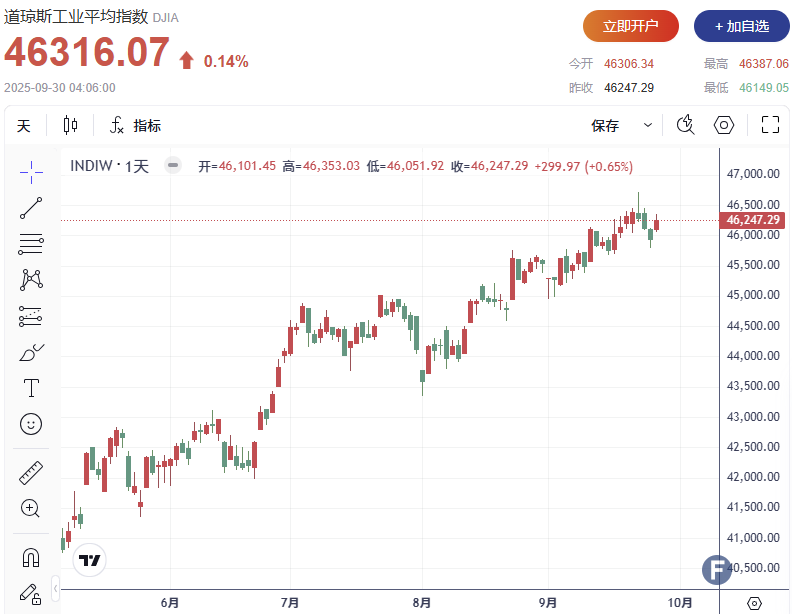
Task: Change the 天 time interval
Action: pyautogui.click(x=23, y=126)
